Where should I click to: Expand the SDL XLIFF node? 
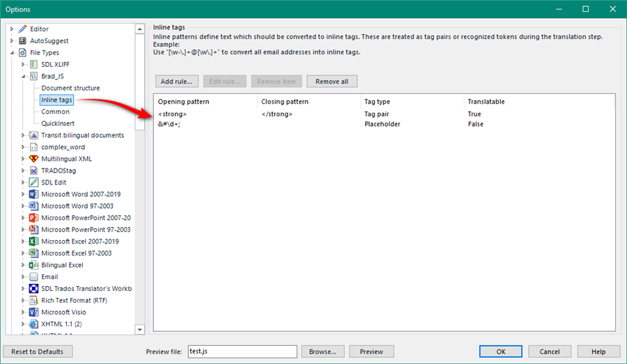click(23, 64)
